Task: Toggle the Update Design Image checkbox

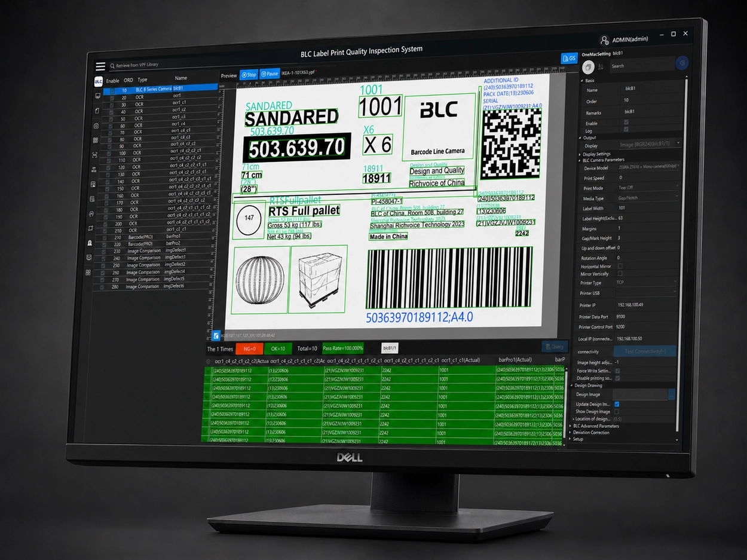Action: click(x=617, y=404)
